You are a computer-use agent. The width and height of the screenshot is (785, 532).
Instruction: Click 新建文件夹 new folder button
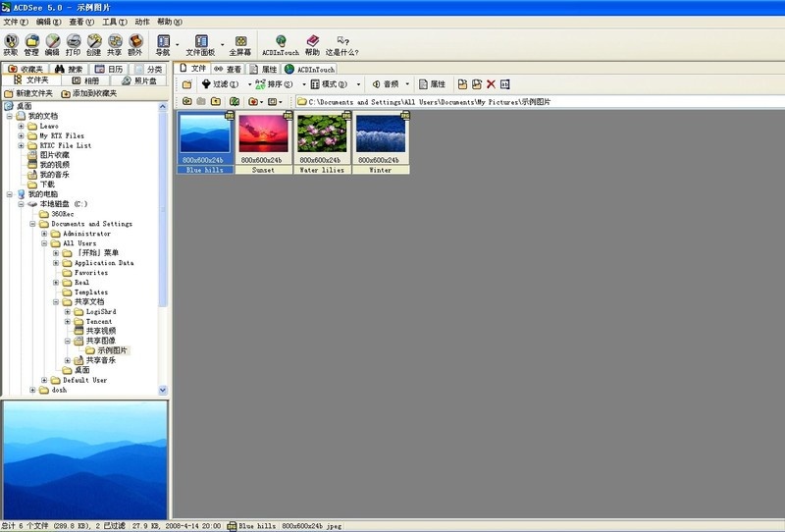(x=29, y=93)
